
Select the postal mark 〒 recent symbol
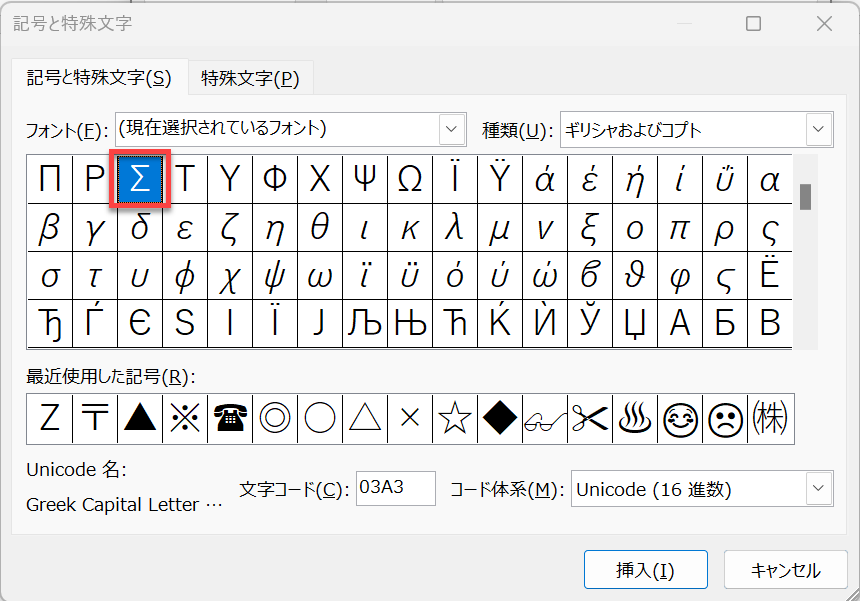(95, 418)
